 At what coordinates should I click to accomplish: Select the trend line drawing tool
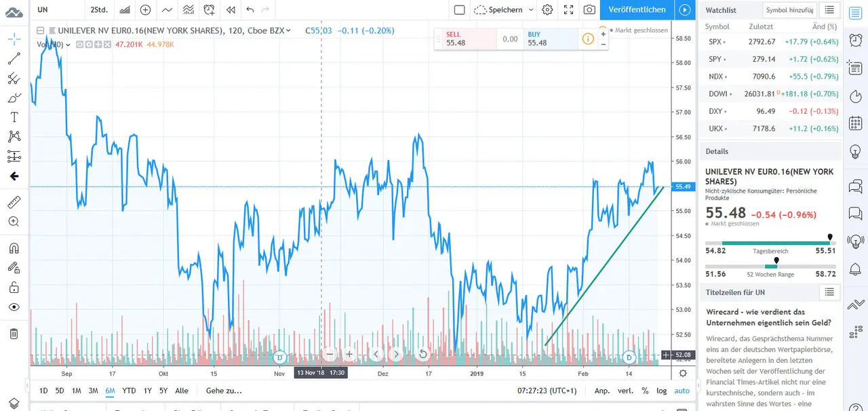(14, 58)
